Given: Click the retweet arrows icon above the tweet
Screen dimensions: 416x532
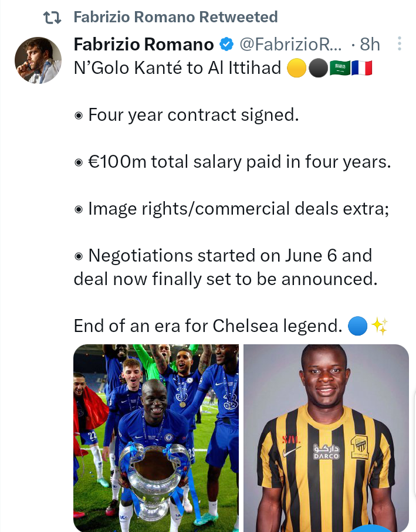Looking at the screenshot, I should point(52,18).
